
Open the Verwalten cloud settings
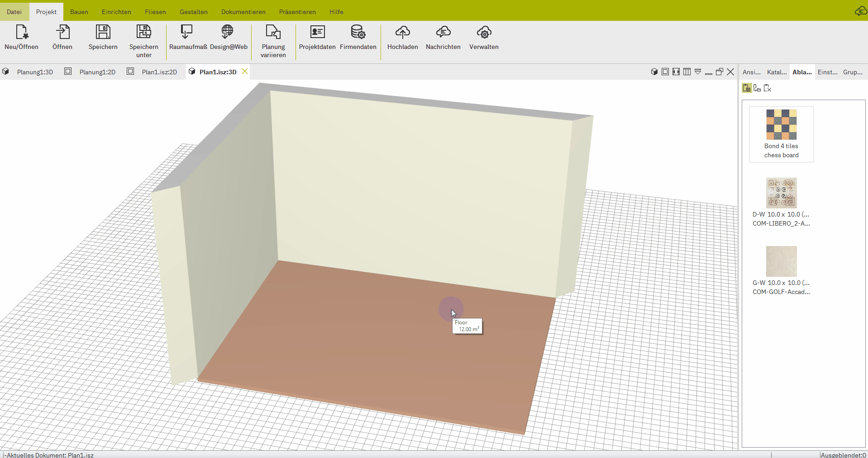(484, 37)
